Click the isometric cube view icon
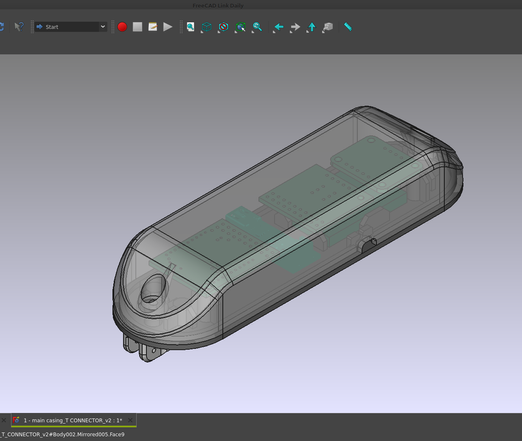Screen dimensions: 522x441 (x=206, y=27)
